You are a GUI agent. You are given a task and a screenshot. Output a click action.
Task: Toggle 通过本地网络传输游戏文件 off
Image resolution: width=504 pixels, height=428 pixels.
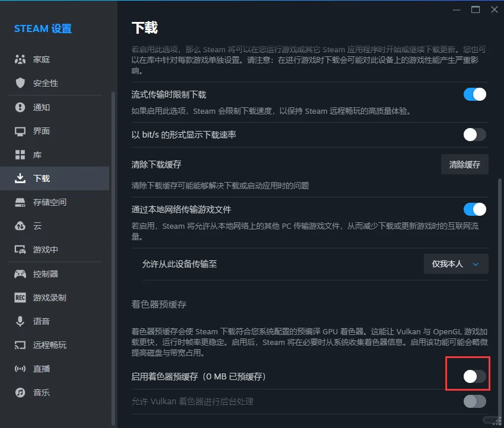[474, 209]
